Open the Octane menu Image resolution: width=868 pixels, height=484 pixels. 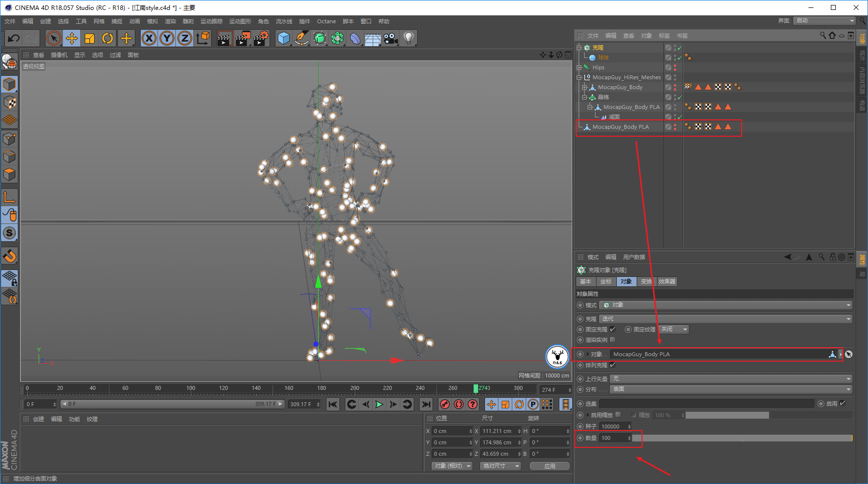point(326,21)
